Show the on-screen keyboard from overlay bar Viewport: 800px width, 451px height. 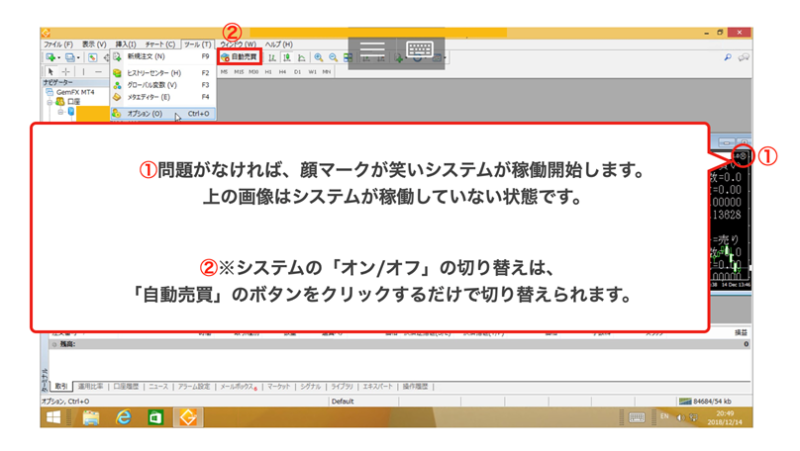pyautogui.click(x=419, y=49)
